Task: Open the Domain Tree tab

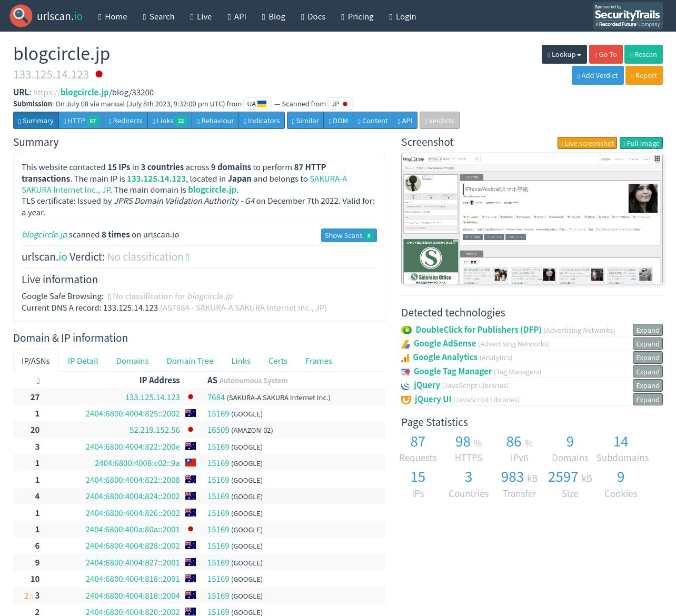Action: (x=190, y=361)
